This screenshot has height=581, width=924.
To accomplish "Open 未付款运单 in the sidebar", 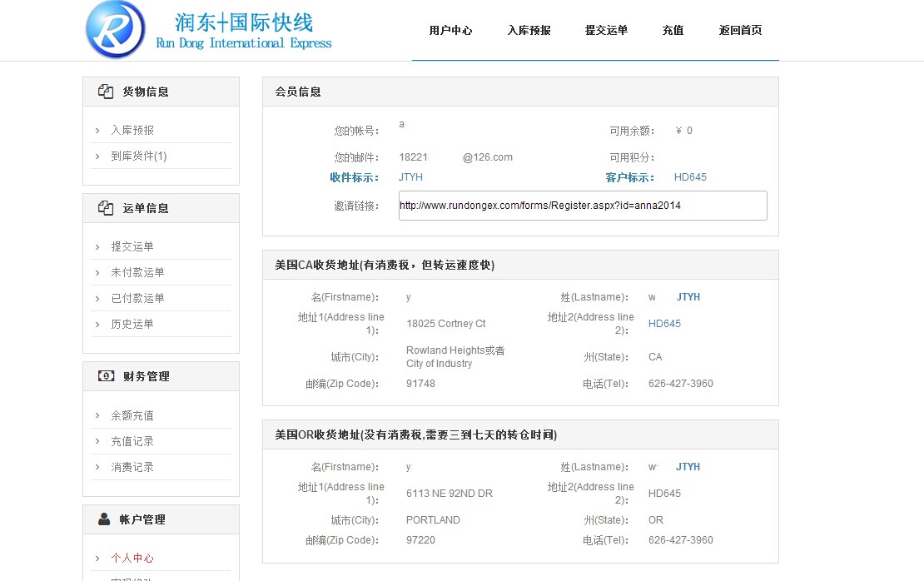I will (138, 272).
